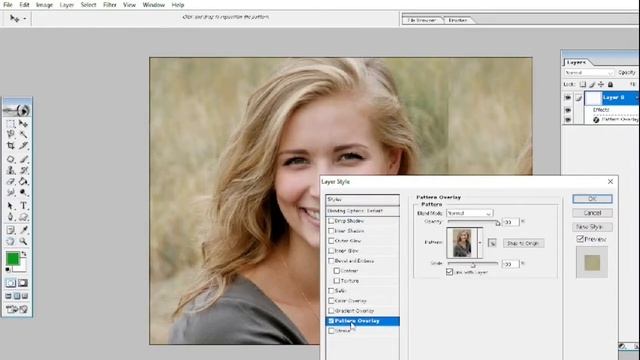
Task: Select the Lasso tool
Action: [x=11, y=134]
